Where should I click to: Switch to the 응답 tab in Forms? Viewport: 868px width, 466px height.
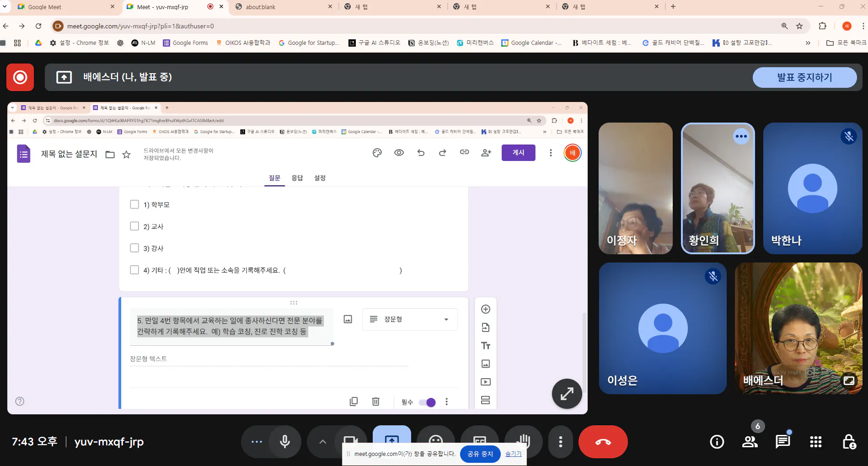click(297, 178)
